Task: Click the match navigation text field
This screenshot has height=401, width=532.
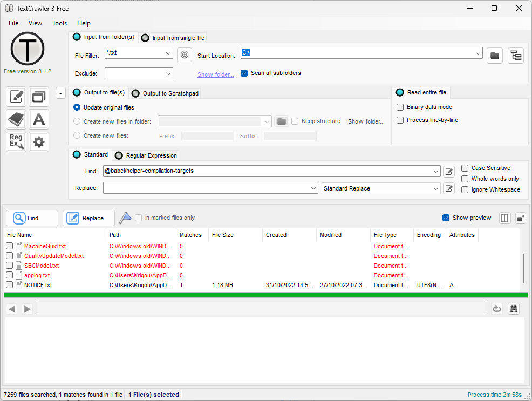Action: [261, 308]
